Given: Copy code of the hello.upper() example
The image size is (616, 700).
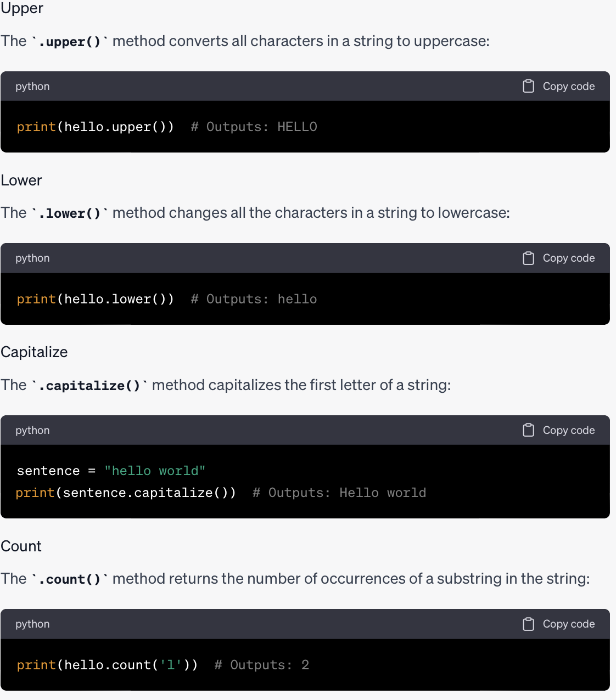Looking at the screenshot, I should pyautogui.click(x=559, y=86).
